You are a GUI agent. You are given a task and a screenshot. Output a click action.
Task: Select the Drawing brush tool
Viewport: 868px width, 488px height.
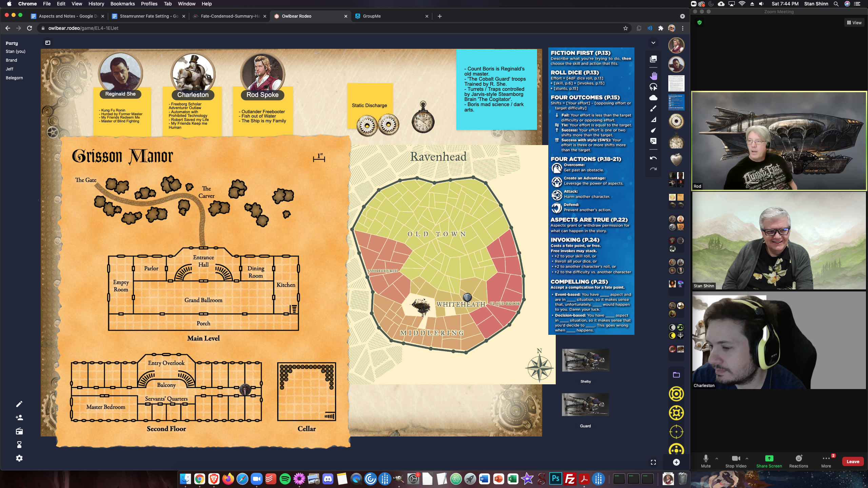[x=653, y=108]
